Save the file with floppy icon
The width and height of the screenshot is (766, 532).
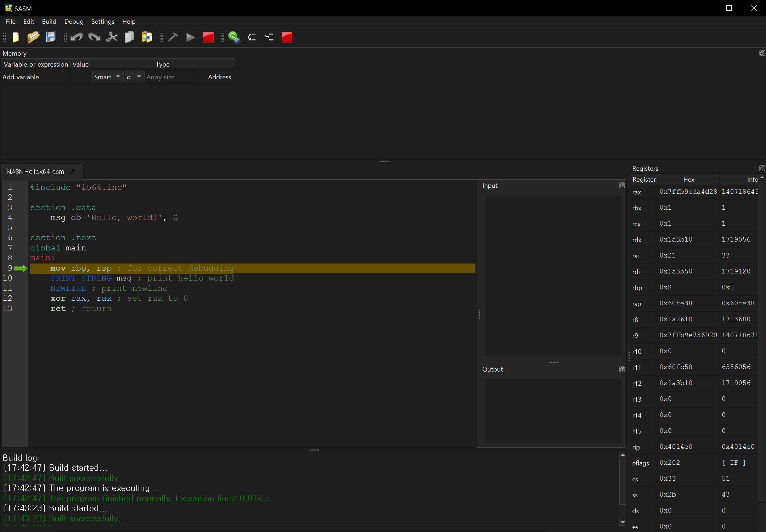tap(51, 37)
